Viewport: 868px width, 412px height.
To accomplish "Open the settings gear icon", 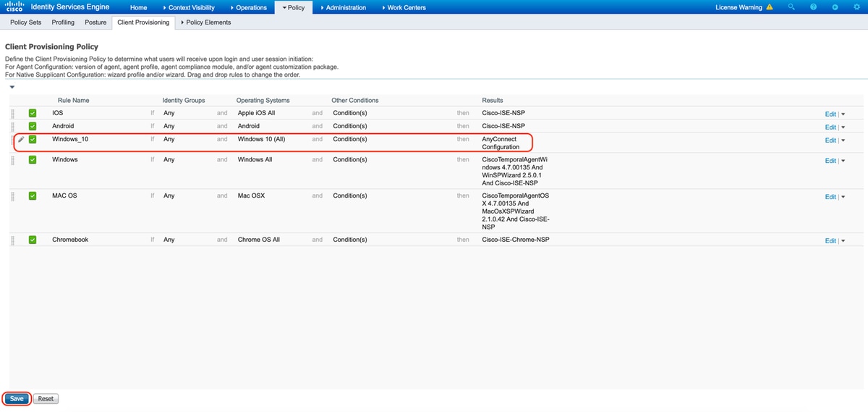I will (x=855, y=7).
